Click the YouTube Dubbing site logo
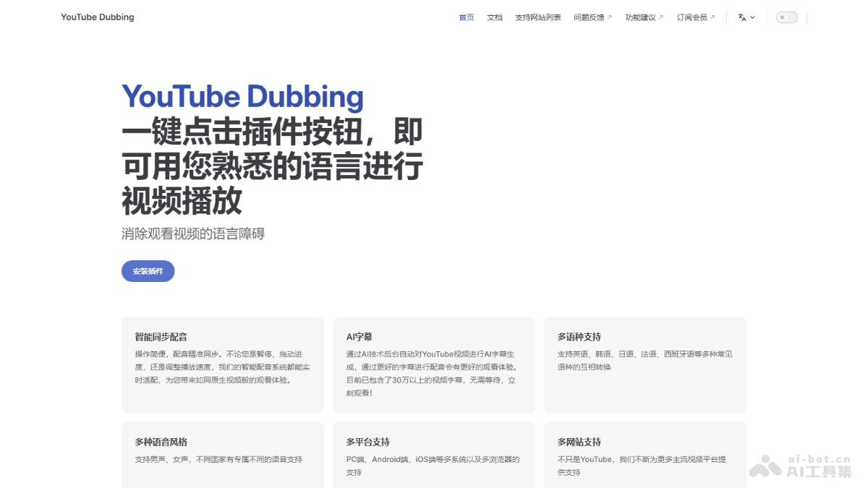The width and height of the screenshot is (868, 488). (98, 17)
